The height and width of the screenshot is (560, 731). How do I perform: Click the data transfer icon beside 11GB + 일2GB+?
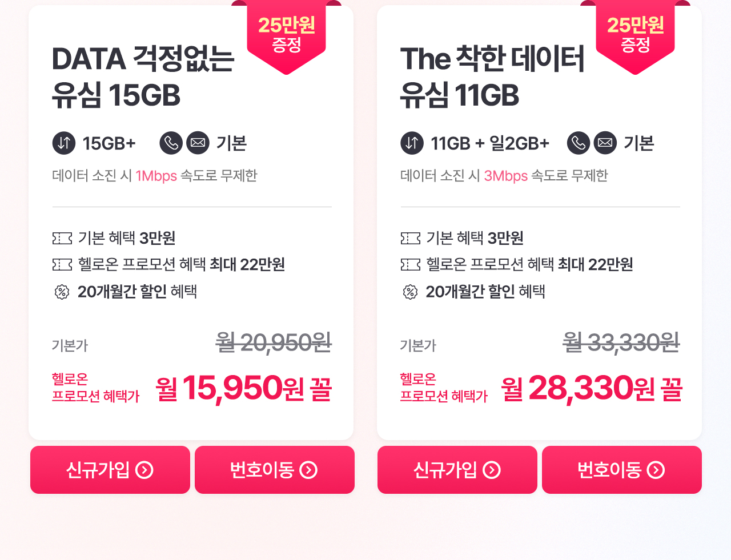click(x=412, y=143)
